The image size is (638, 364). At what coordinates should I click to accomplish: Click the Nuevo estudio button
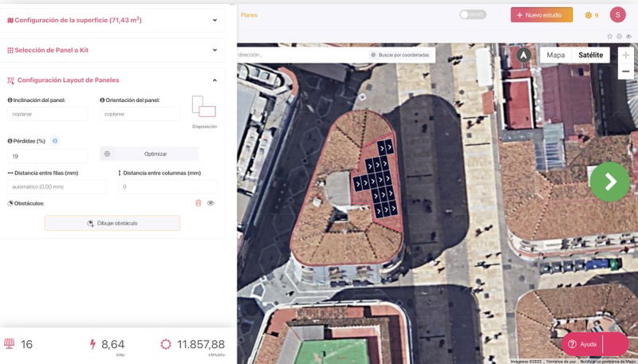tap(542, 14)
